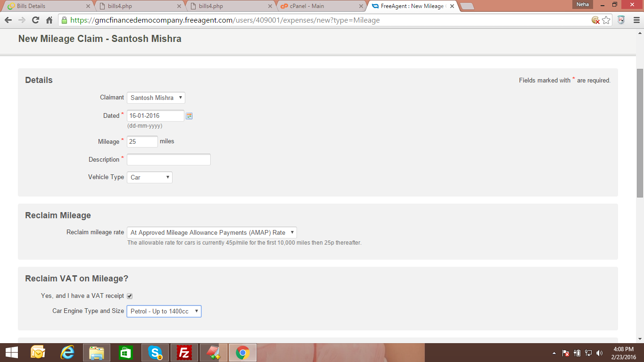Launch Internet Explorer from the taskbar

tap(67, 353)
